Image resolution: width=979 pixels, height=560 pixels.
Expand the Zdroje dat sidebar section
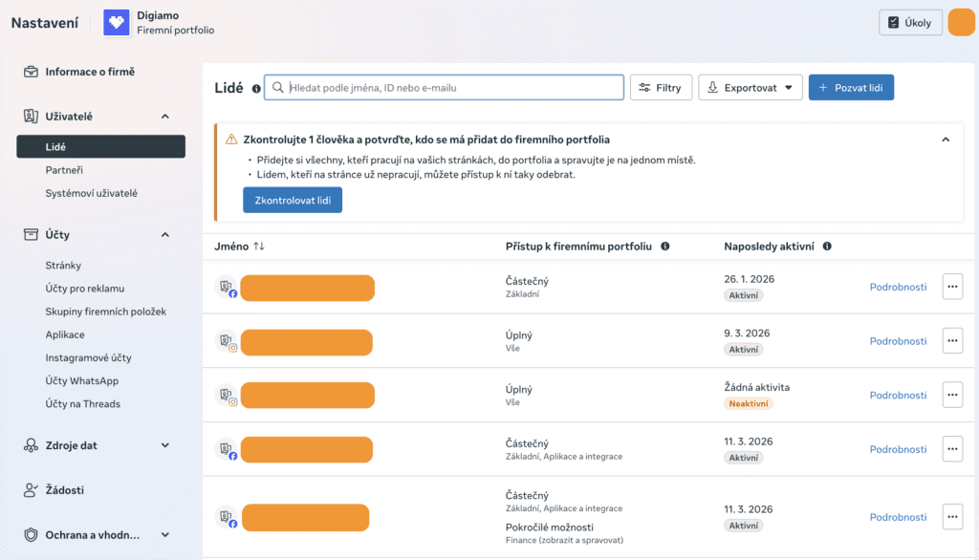tap(164, 445)
